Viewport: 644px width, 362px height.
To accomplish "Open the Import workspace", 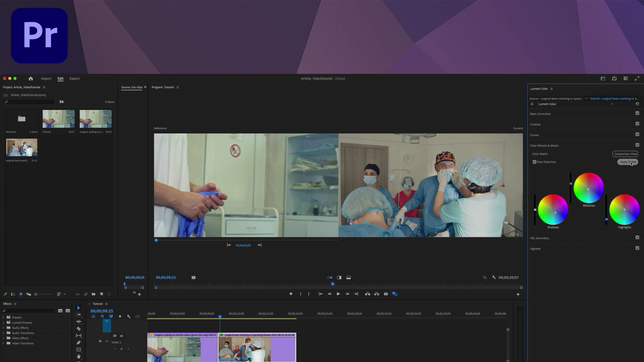I will pos(46,78).
